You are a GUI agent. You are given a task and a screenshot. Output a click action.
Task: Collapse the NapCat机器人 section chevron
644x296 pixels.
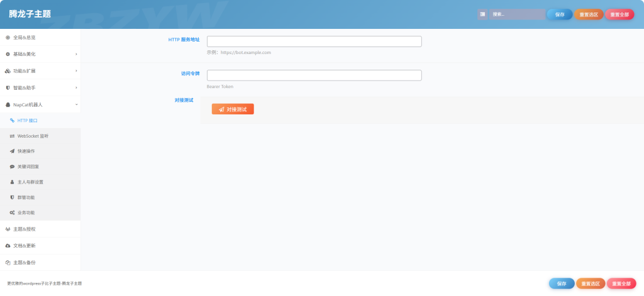click(x=76, y=104)
